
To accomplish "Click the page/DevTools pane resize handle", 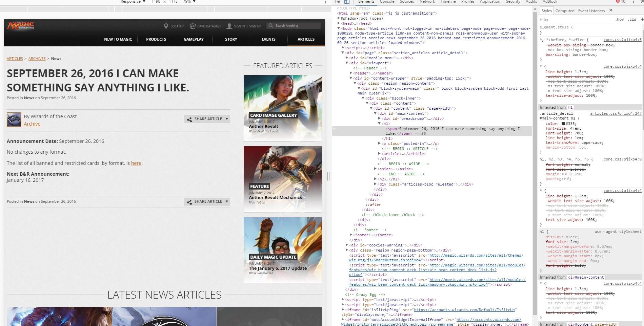I will point(328,176).
